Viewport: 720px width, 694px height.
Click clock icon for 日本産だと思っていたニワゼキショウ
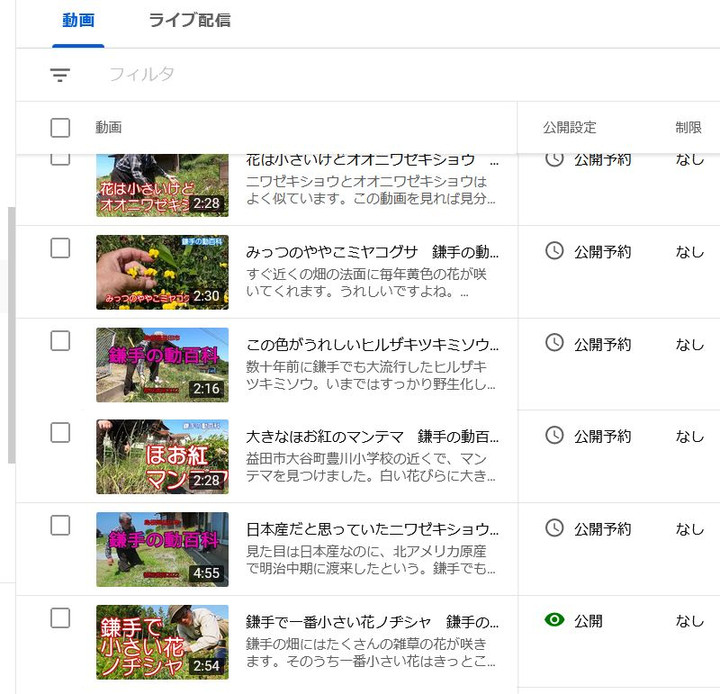[554, 527]
